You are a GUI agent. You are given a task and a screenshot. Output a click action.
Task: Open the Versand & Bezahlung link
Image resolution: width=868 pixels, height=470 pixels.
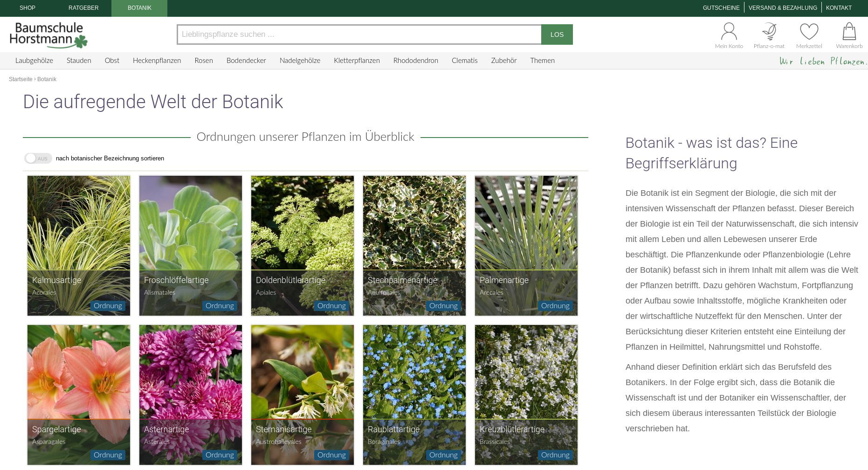click(782, 8)
